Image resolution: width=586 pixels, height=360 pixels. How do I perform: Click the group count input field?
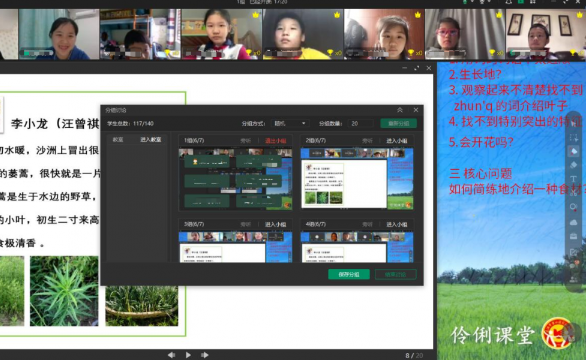click(x=360, y=123)
